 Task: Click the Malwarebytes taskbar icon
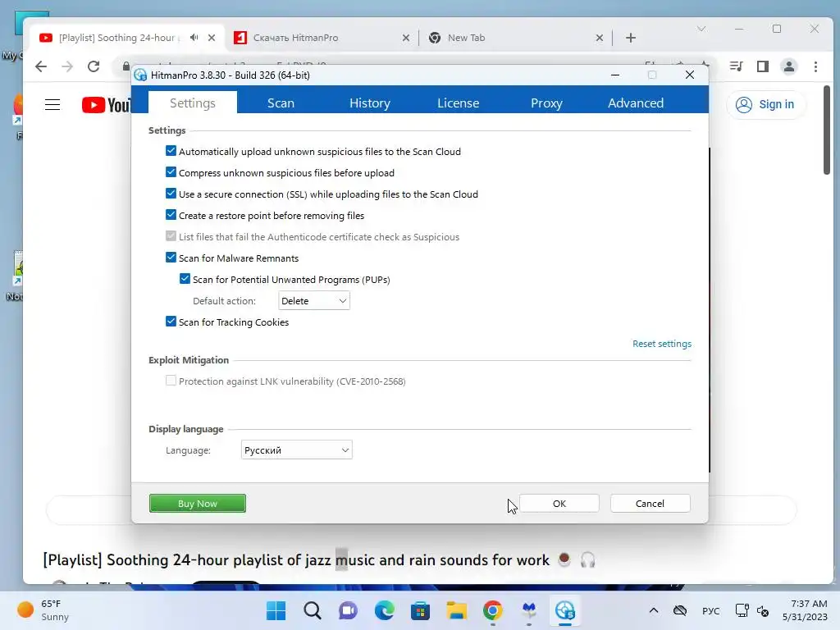coord(529,610)
